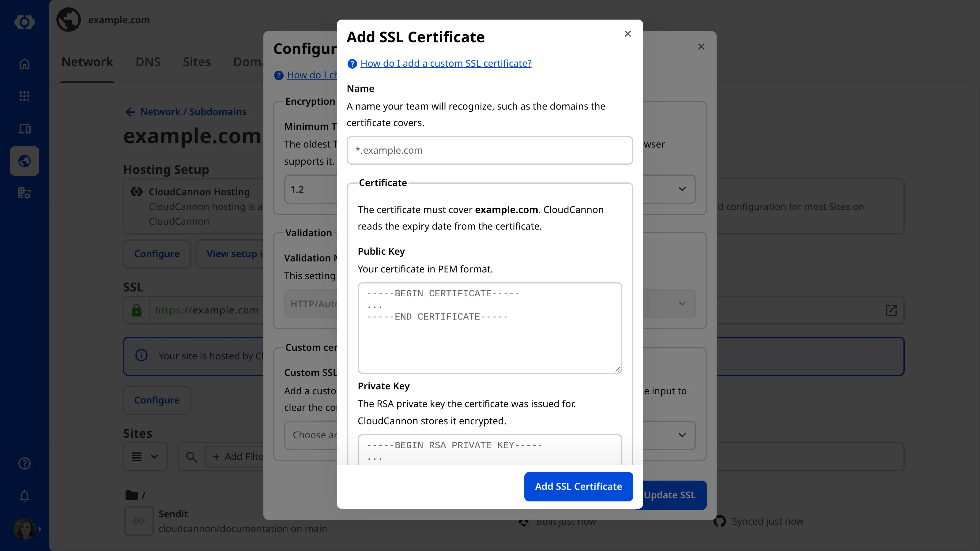Image resolution: width=980 pixels, height=551 pixels.
Task: Close the Add SSL Certificate dialog
Action: (628, 34)
